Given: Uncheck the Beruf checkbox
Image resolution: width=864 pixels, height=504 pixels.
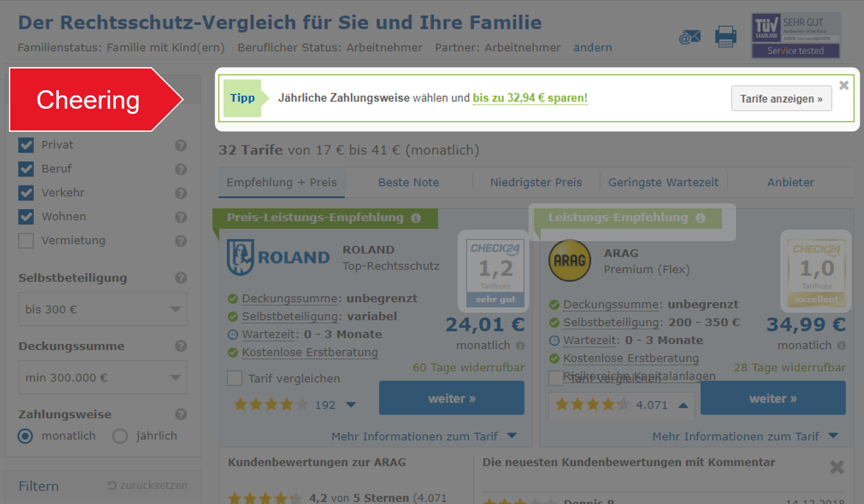Looking at the screenshot, I should [26, 169].
